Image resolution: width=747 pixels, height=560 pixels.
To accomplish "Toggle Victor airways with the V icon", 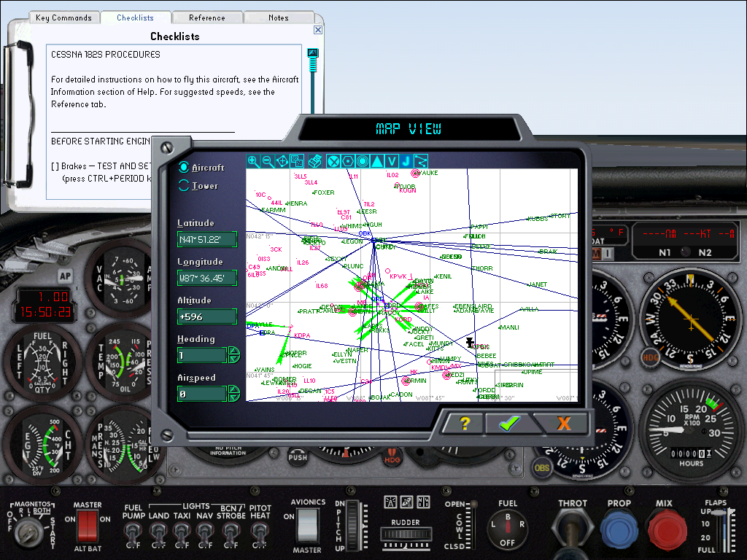I will point(392,161).
